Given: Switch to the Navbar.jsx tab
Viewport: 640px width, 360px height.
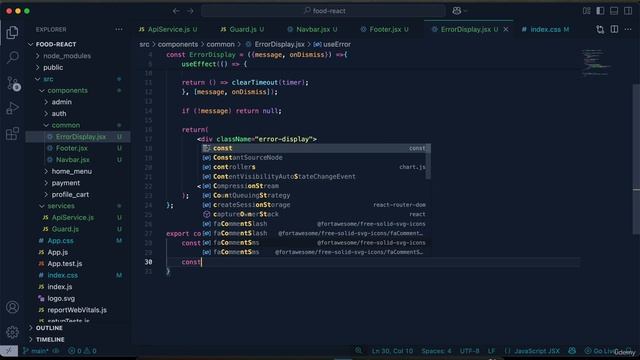Looking at the screenshot, I should click(312, 29).
